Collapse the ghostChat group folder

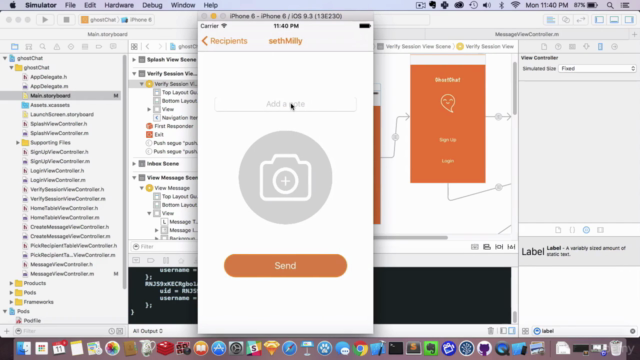point(11,67)
